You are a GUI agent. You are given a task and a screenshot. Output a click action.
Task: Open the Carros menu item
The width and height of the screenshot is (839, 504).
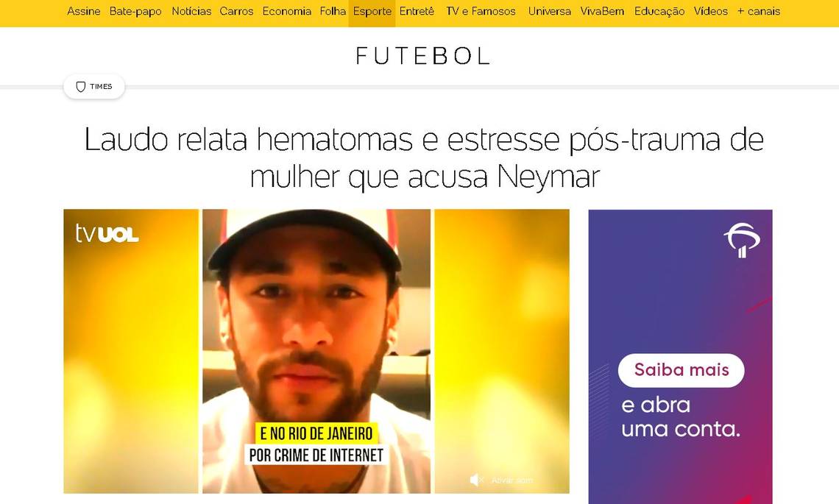236,11
